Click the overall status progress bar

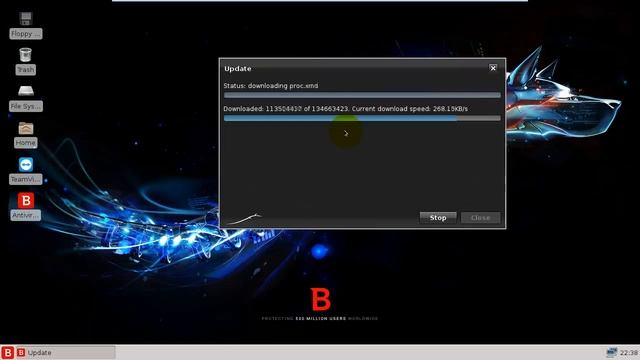point(362,95)
